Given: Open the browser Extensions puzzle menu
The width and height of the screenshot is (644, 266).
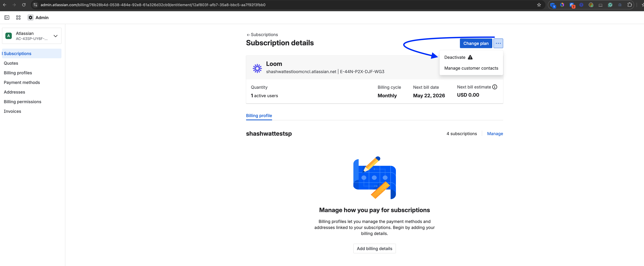Looking at the screenshot, I should tap(630, 5).
